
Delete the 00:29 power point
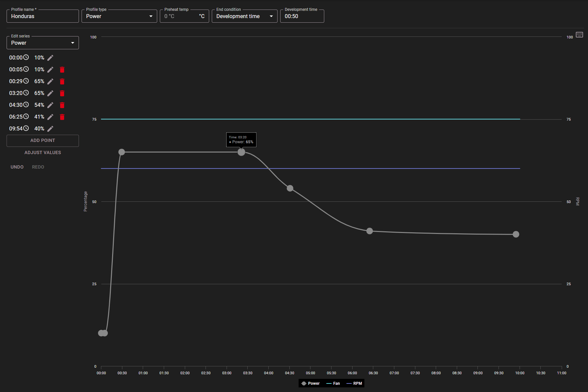click(62, 81)
